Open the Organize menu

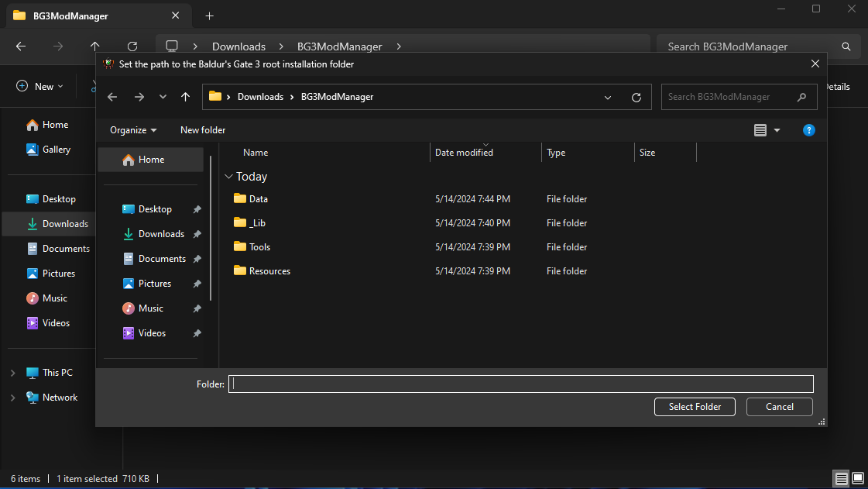pos(133,130)
